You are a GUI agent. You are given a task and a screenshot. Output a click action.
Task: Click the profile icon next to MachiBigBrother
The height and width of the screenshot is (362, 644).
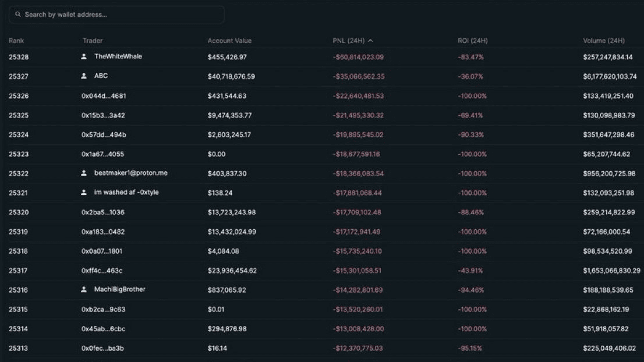pyautogui.click(x=84, y=289)
